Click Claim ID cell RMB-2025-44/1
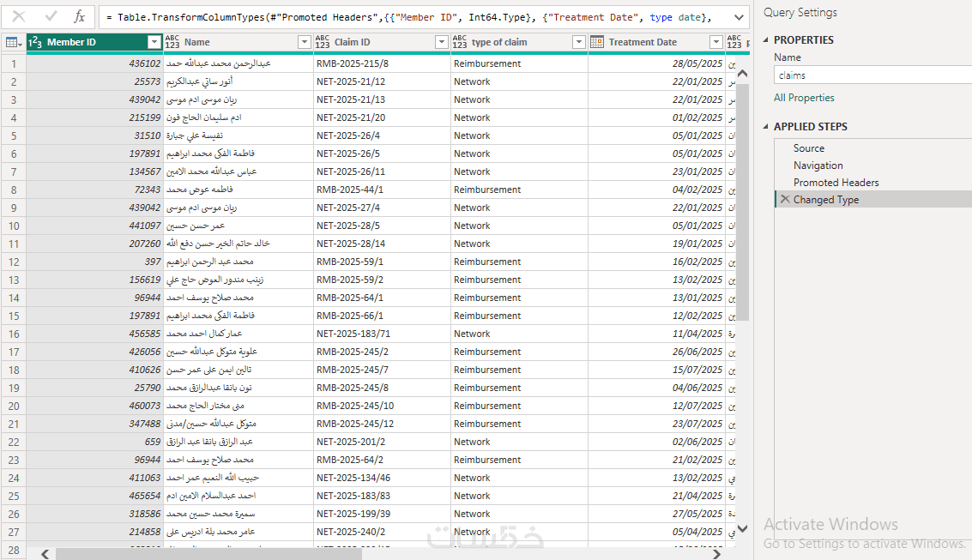This screenshot has height=560, width=972. pos(382,190)
